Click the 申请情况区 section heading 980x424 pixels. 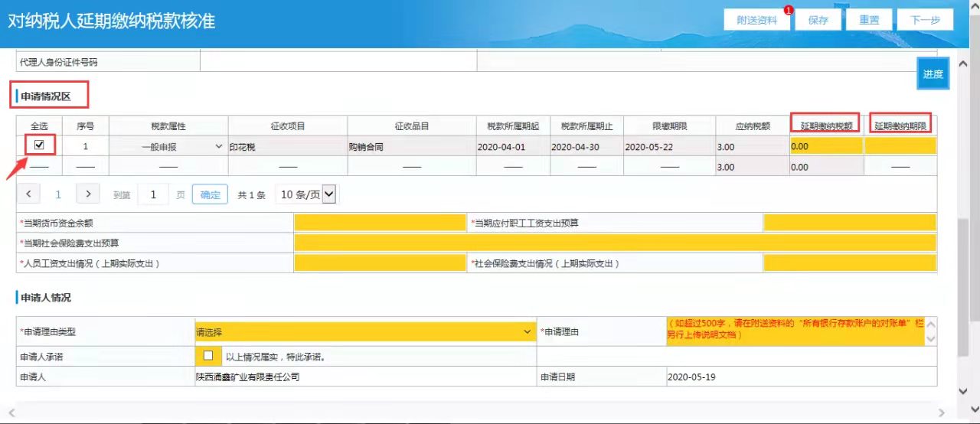[x=45, y=96]
